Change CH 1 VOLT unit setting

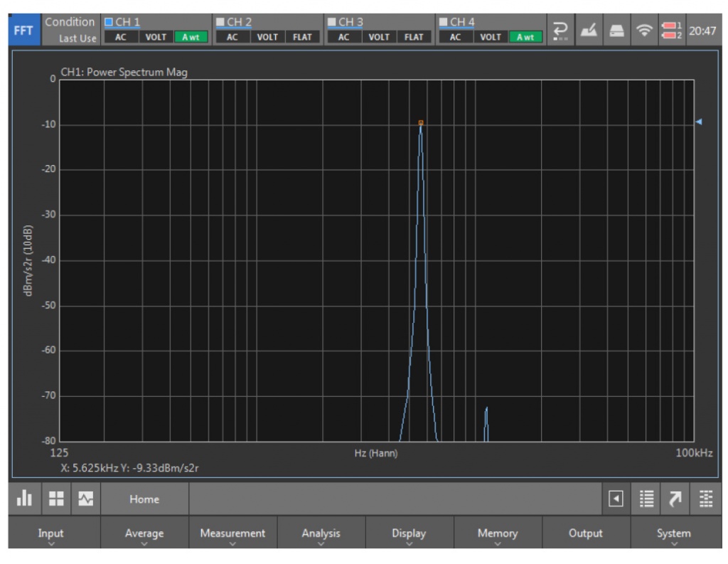coord(156,37)
